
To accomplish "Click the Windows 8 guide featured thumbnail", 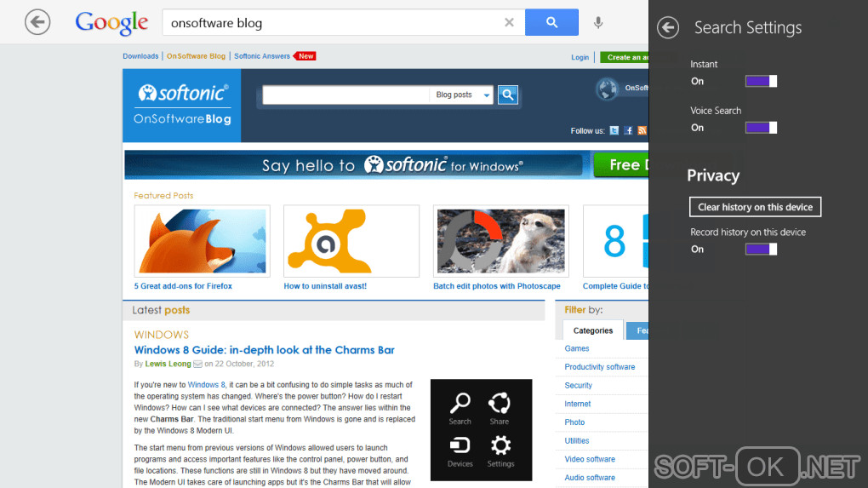I will 615,241.
